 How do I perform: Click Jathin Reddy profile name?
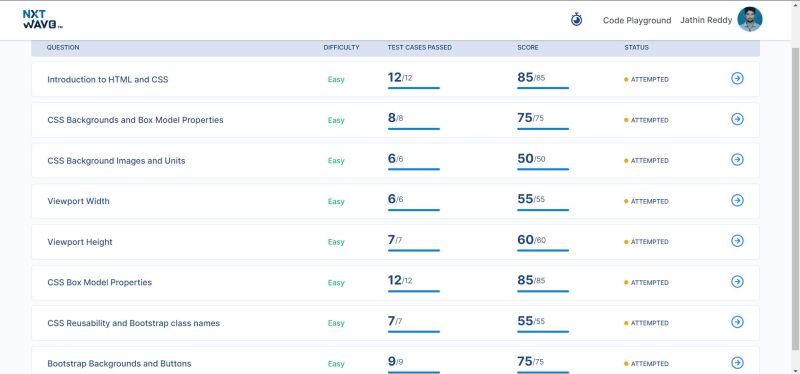click(706, 20)
